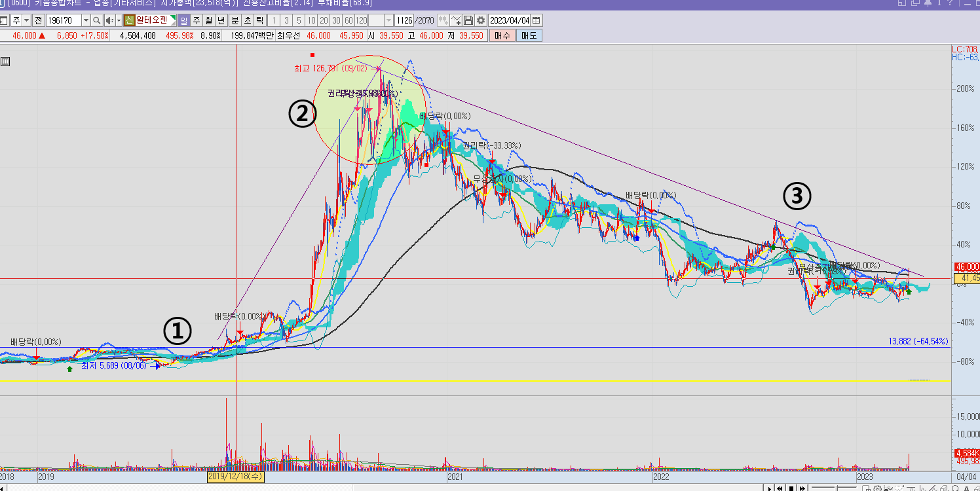The image size is (980, 491).
Task: Click the play replay button at bottom
Action: (x=770, y=488)
